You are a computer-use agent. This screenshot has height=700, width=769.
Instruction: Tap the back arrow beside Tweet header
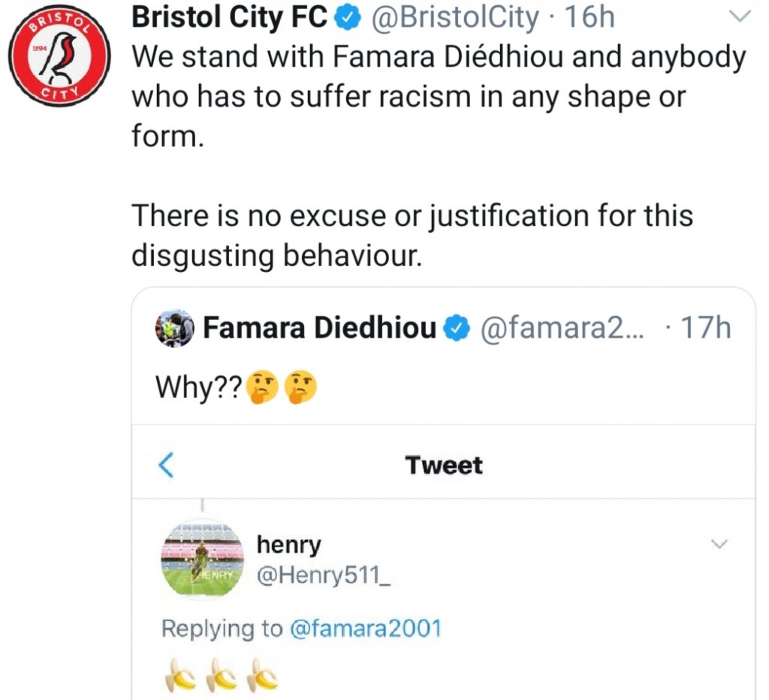[167, 465]
